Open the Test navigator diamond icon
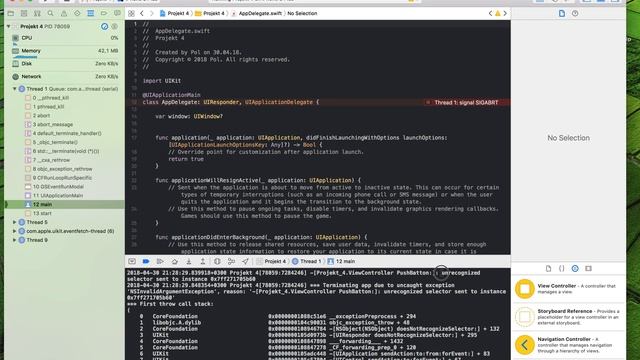This screenshot has width=640, height=360. (77, 13)
